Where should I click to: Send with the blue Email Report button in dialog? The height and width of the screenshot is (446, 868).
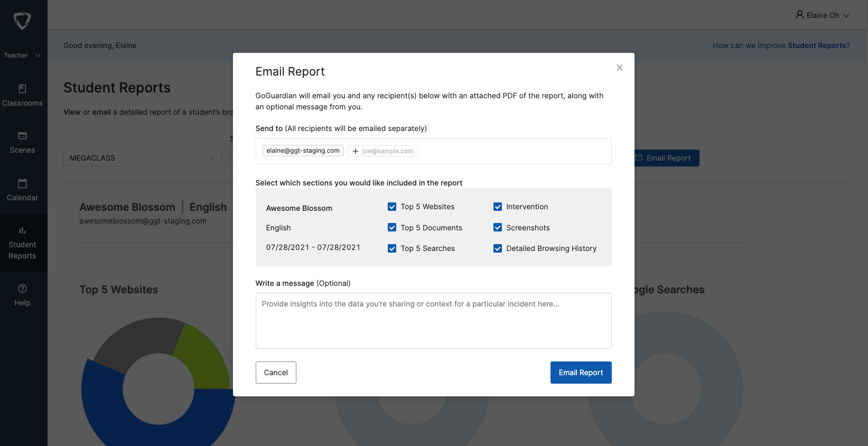click(581, 373)
